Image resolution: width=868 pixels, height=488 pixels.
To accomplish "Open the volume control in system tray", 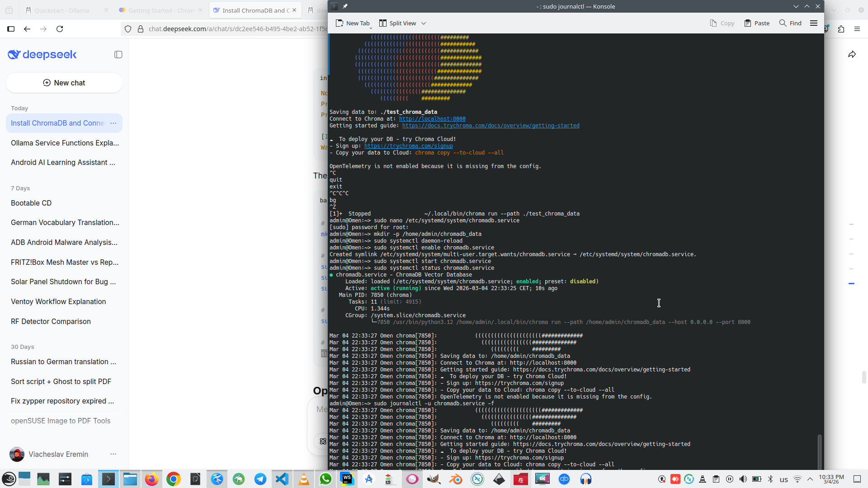I will click(x=743, y=479).
